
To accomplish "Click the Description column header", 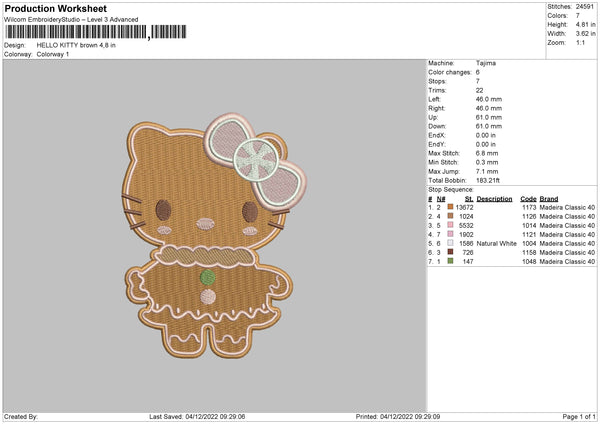I will pos(494,198).
